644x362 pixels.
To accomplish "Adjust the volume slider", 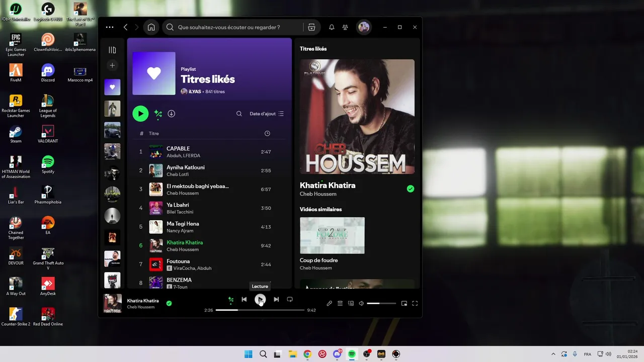I will 381,303.
